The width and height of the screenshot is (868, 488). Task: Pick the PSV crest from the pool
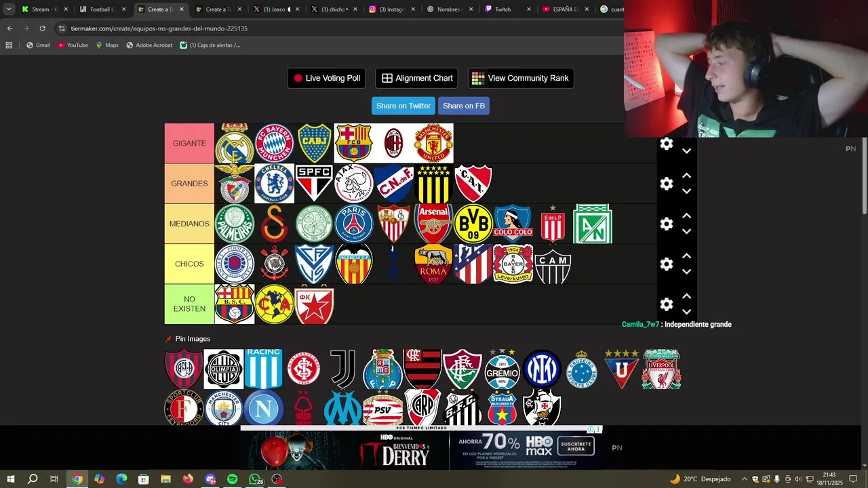(383, 408)
